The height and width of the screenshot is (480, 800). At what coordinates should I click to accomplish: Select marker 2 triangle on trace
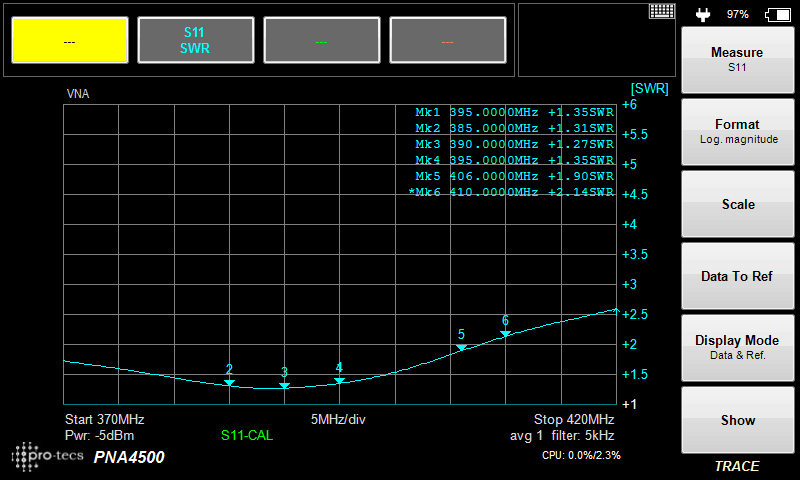(229, 382)
